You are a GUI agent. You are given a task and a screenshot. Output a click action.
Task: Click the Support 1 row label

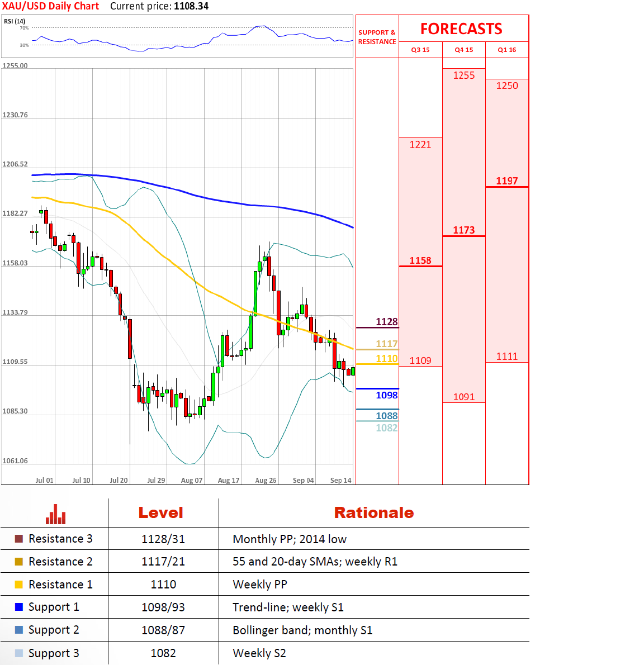pos(54,607)
